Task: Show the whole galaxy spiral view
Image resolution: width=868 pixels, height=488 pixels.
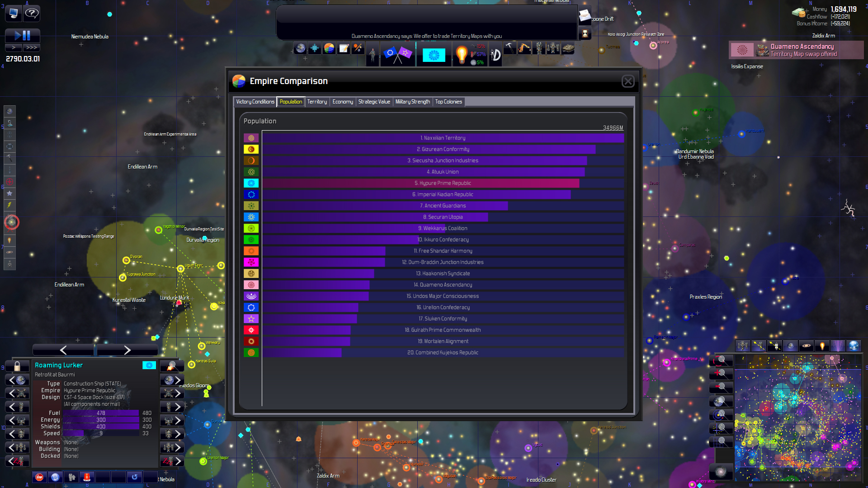Action: [721, 472]
